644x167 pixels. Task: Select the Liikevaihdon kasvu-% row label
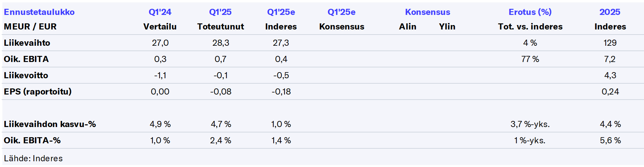[50, 124]
